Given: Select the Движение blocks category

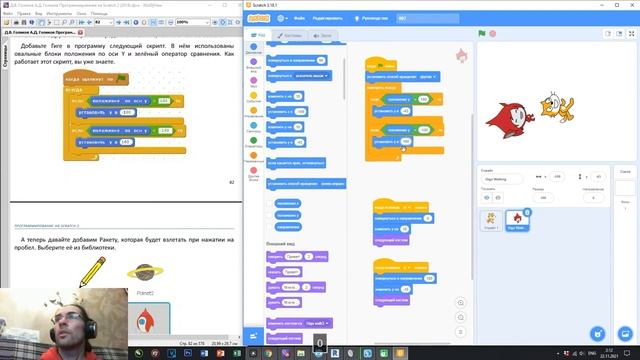Looking at the screenshot, I should point(253,49).
